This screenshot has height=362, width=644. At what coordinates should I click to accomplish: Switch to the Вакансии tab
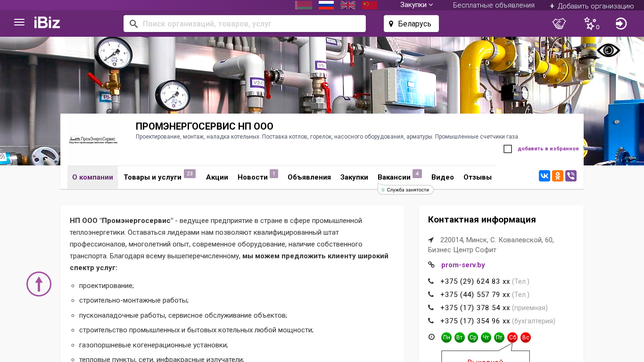pos(394,177)
